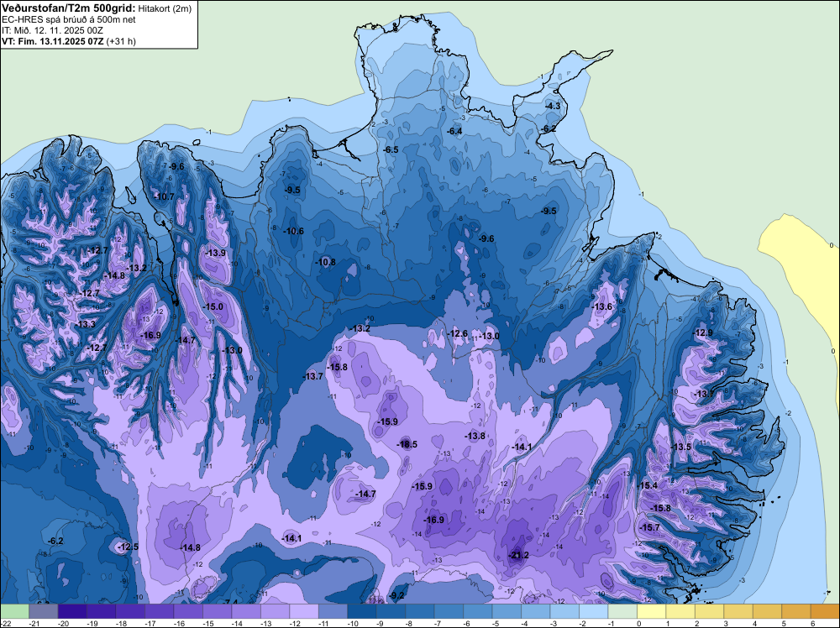Click the -13.8 temperature label
The image size is (840, 628).
pyautogui.click(x=475, y=436)
